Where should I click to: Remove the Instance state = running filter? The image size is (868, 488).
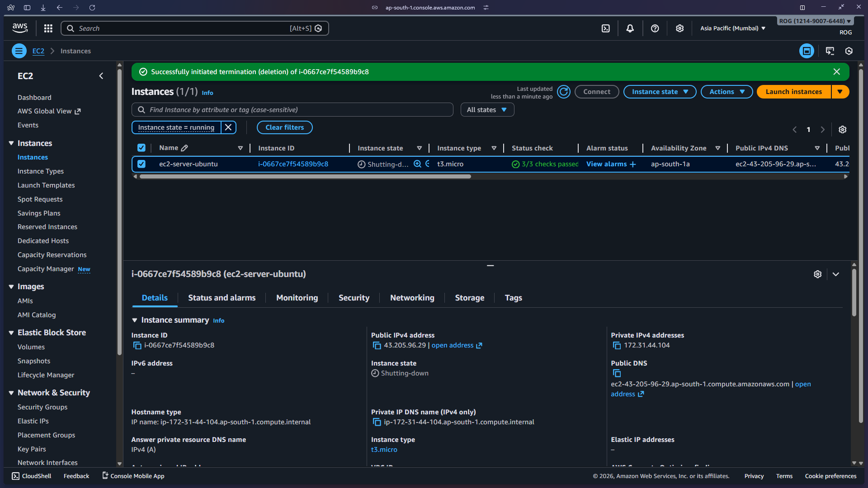228,127
